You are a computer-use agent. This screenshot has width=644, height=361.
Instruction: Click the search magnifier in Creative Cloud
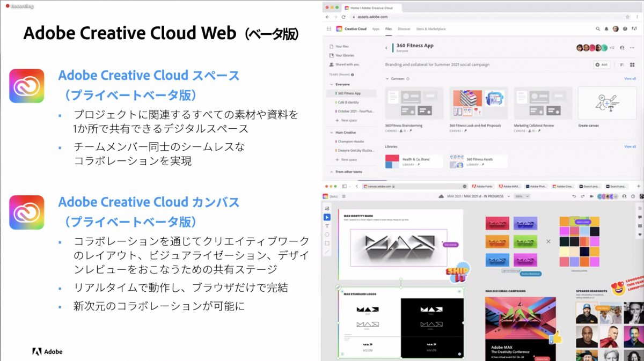coord(598,29)
